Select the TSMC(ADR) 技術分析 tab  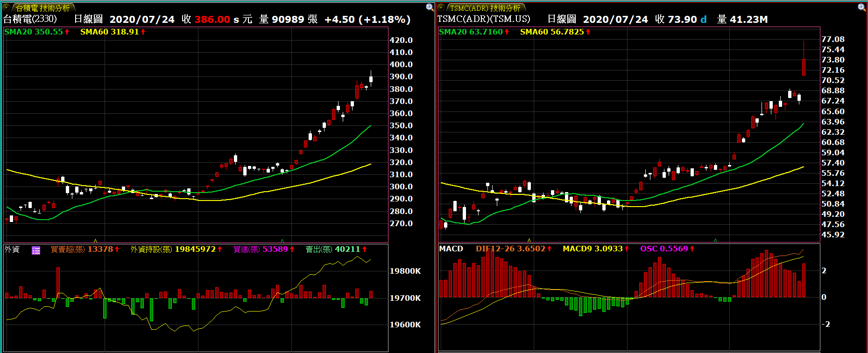(486, 8)
